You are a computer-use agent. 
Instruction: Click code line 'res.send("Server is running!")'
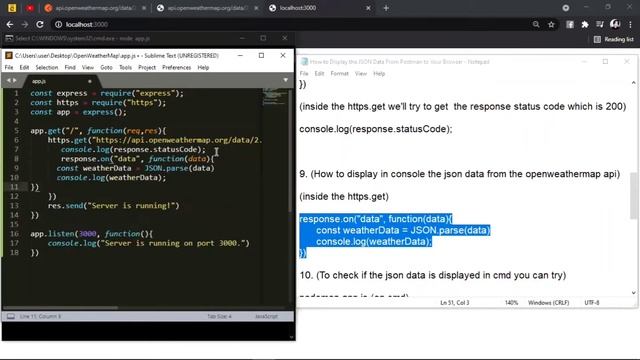click(113, 206)
